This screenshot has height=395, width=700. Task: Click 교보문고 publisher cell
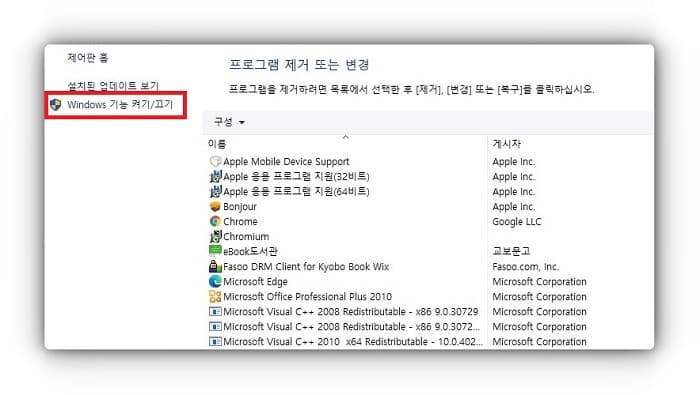click(511, 251)
